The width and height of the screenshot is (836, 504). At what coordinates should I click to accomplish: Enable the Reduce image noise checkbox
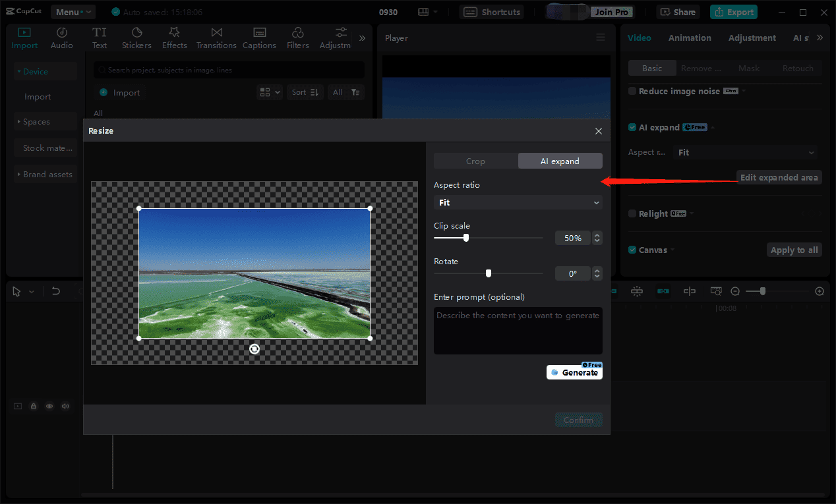pos(632,92)
